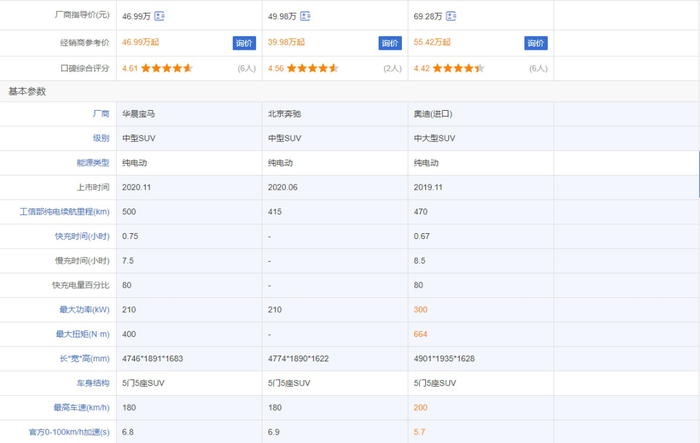Open the 级别 parameter label link

[101, 138]
